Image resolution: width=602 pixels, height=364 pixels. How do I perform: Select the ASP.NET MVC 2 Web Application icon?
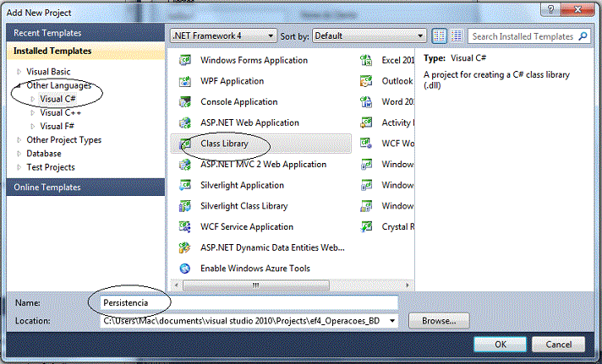(x=185, y=165)
